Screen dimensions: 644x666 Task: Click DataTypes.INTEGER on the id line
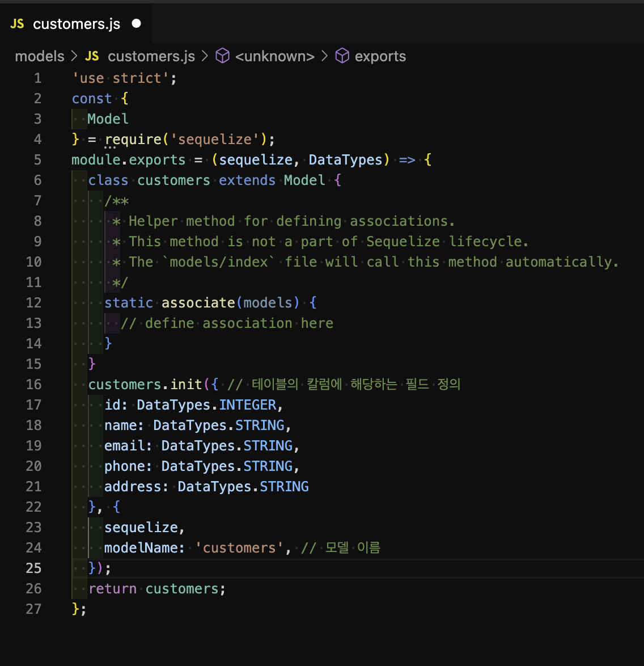(206, 405)
